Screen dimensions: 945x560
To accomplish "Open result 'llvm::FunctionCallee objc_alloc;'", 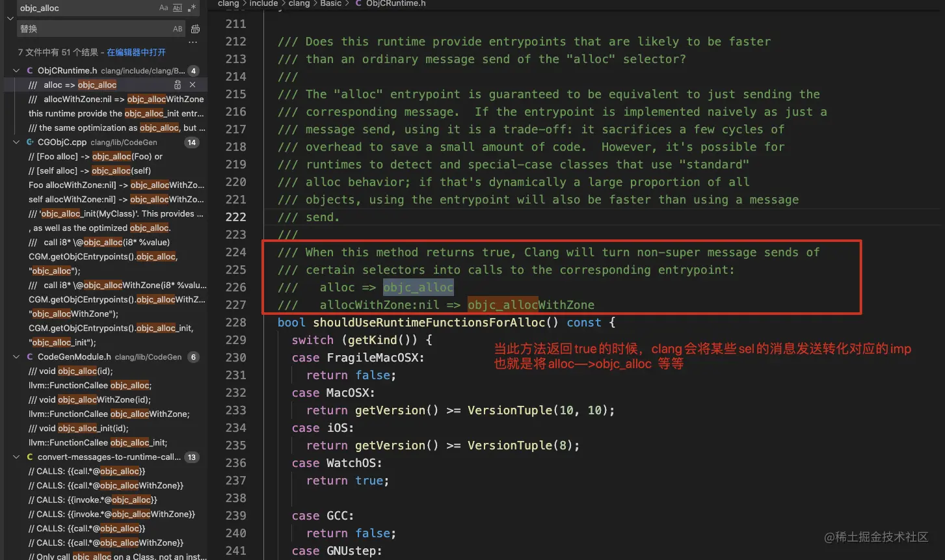I will tap(90, 386).
